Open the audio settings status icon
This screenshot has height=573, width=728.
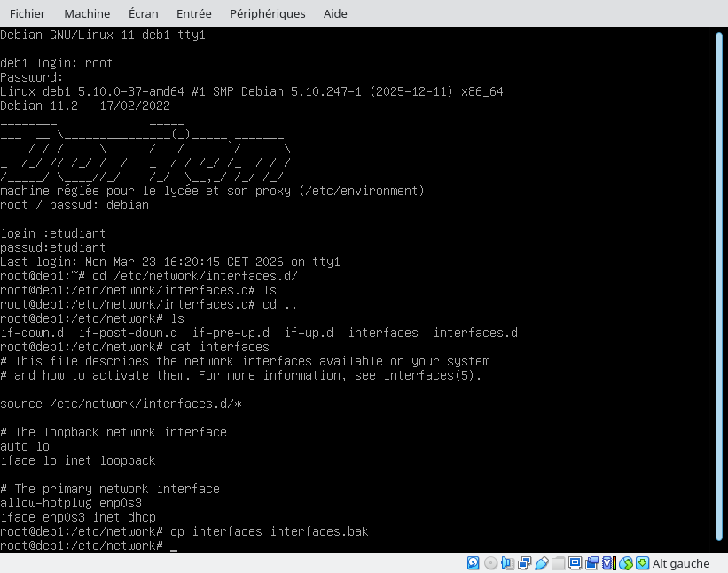point(506,563)
